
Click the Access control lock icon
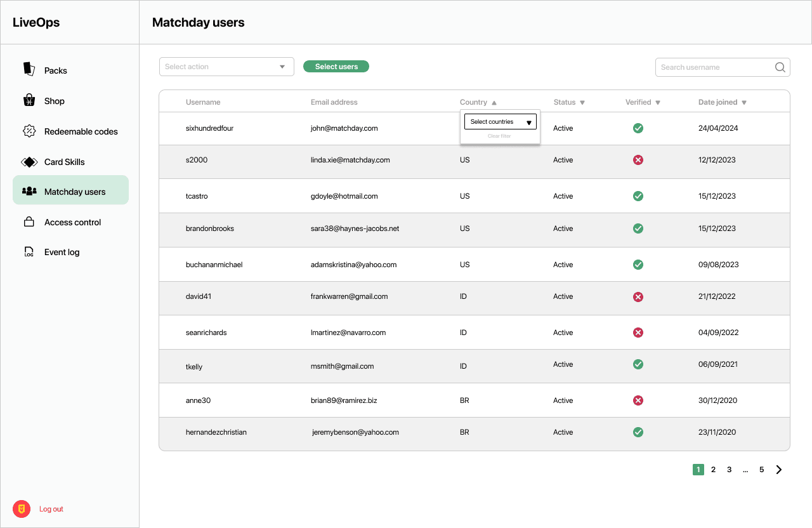pos(29,222)
